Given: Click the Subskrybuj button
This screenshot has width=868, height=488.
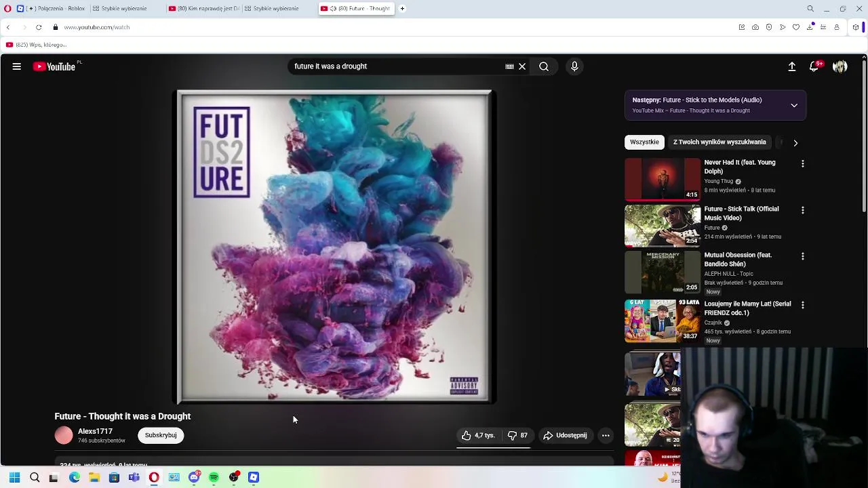Looking at the screenshot, I should click(x=161, y=435).
